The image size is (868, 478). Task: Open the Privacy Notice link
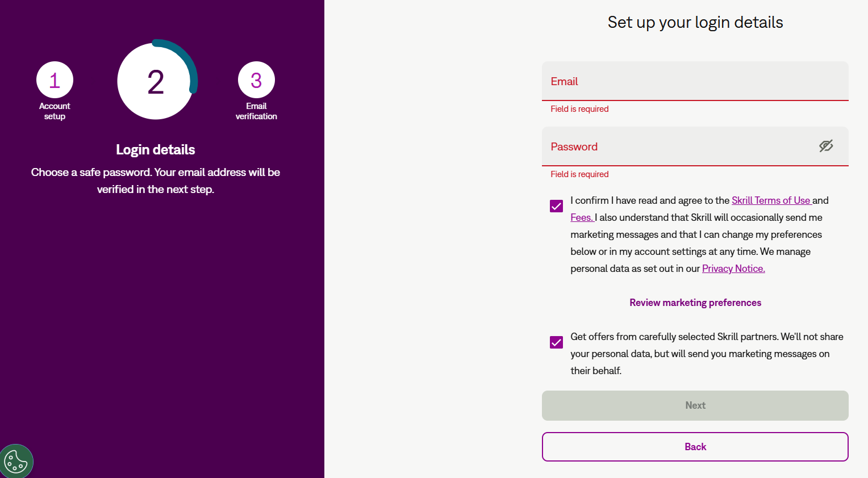click(x=733, y=269)
